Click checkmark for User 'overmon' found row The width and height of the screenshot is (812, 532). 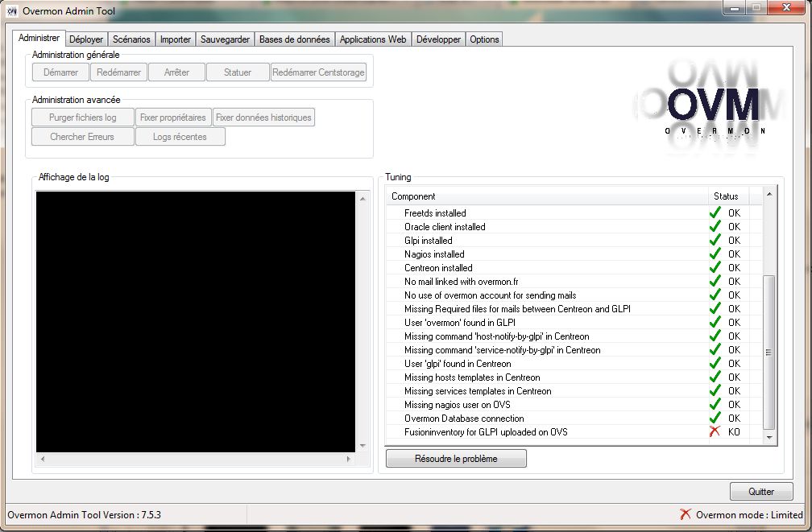pyautogui.click(x=715, y=322)
